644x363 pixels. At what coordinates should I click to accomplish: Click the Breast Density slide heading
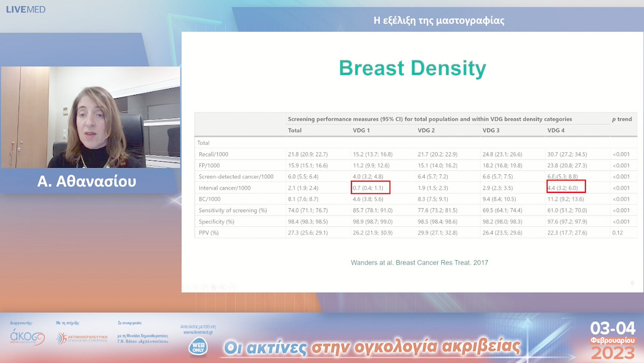tap(413, 68)
